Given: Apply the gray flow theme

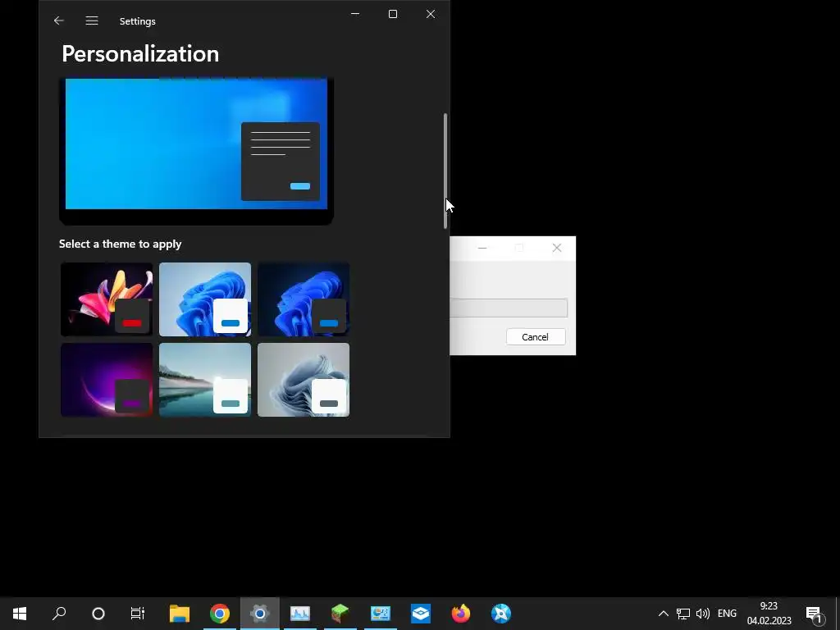Looking at the screenshot, I should tap(304, 380).
